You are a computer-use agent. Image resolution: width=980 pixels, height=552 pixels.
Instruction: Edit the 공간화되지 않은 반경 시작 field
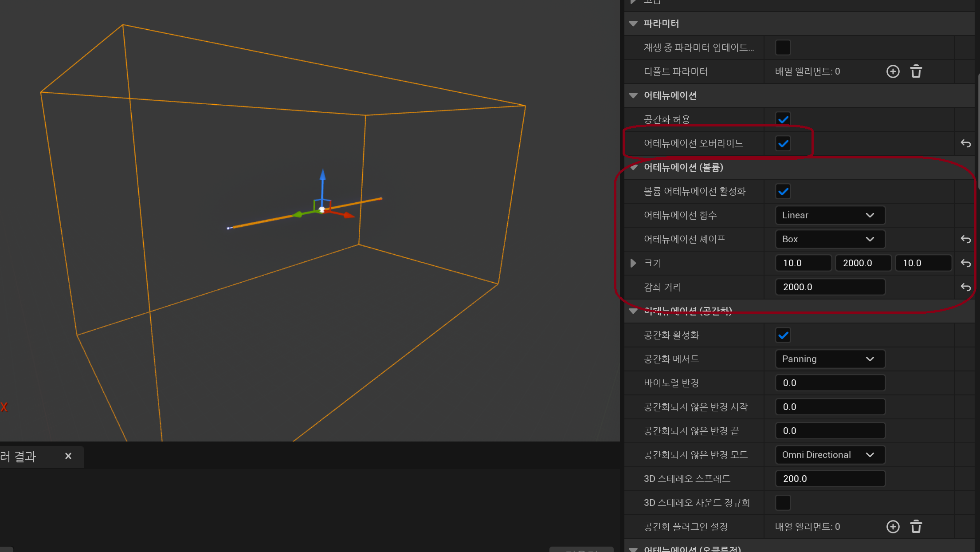click(x=830, y=407)
